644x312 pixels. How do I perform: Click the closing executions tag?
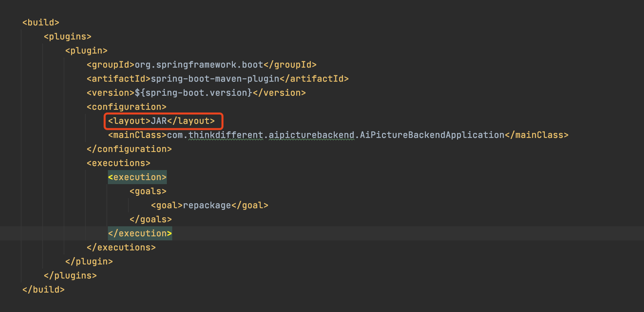tap(121, 247)
